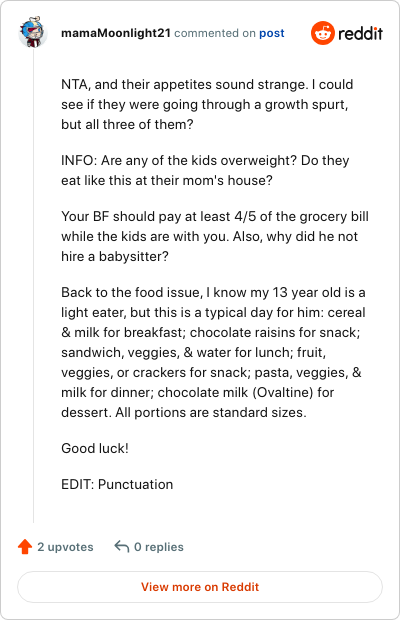Screen dimensions: 400x620
Task: Follow the blue "post" link
Action: click(x=272, y=33)
